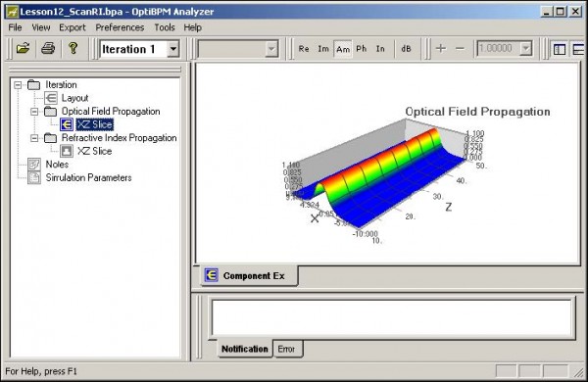Select the Component Ex tab
588x382 pixels.
point(249,276)
